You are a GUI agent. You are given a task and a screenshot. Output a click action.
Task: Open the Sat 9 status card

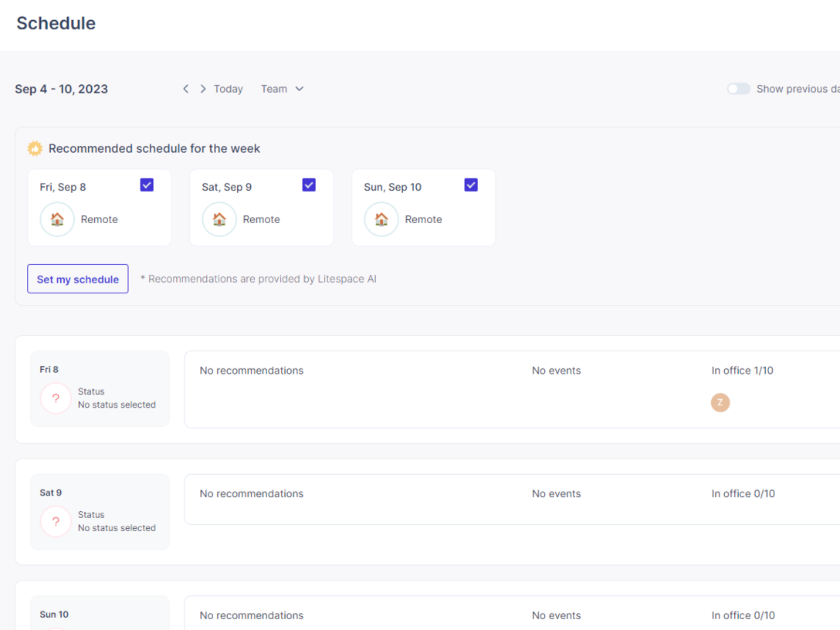[100, 511]
